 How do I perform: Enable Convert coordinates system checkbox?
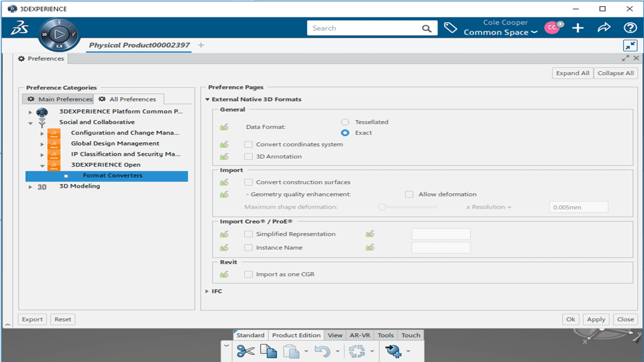coord(249,145)
